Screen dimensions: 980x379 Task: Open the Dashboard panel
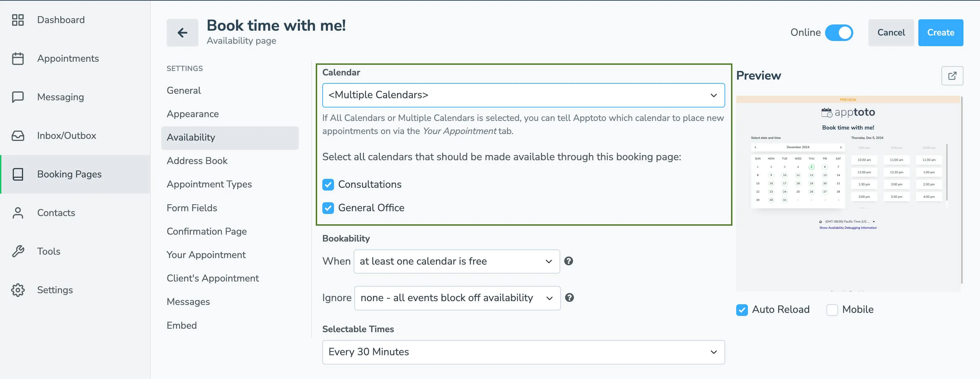coord(61,19)
